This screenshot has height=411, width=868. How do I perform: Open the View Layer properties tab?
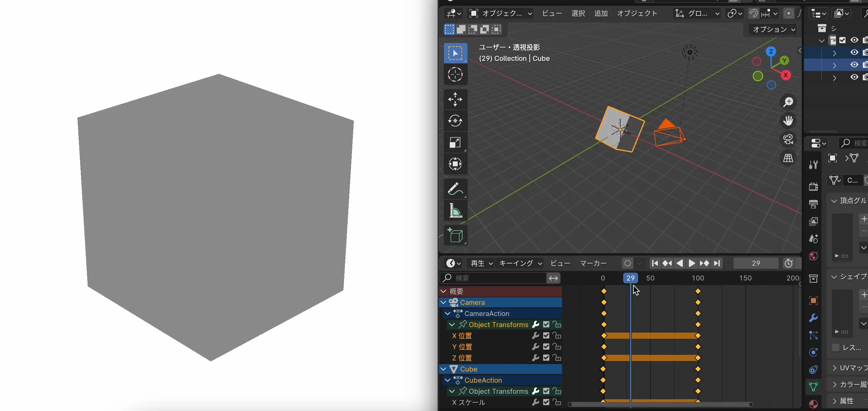point(813,221)
